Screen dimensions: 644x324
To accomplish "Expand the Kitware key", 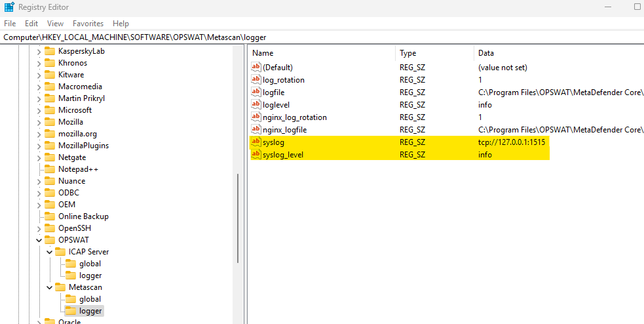I will pyautogui.click(x=39, y=75).
